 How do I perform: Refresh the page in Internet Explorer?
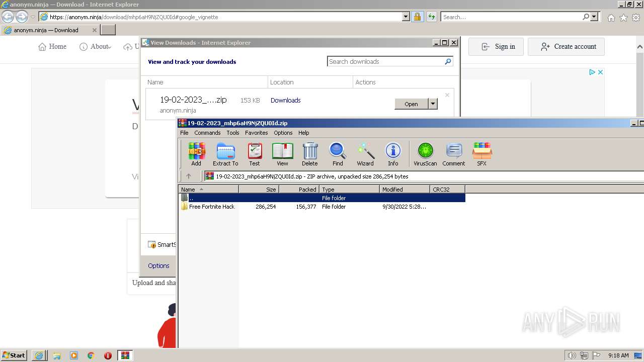[431, 17]
